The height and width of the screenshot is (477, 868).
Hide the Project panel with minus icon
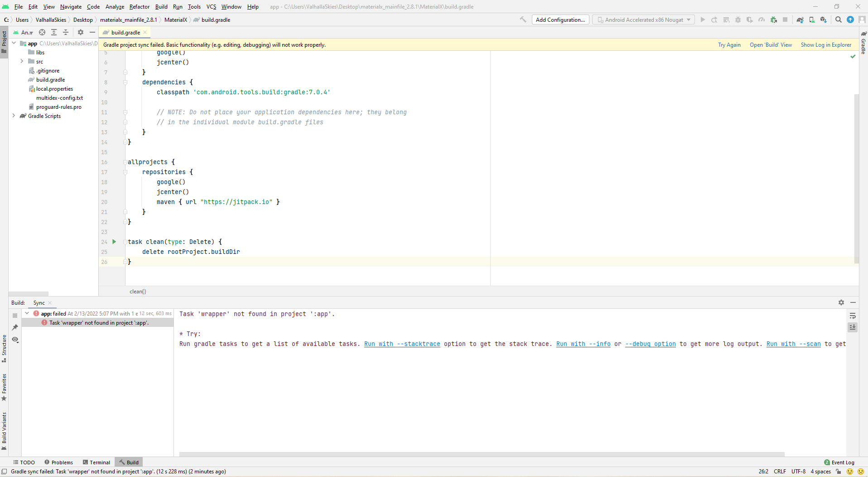click(x=92, y=32)
